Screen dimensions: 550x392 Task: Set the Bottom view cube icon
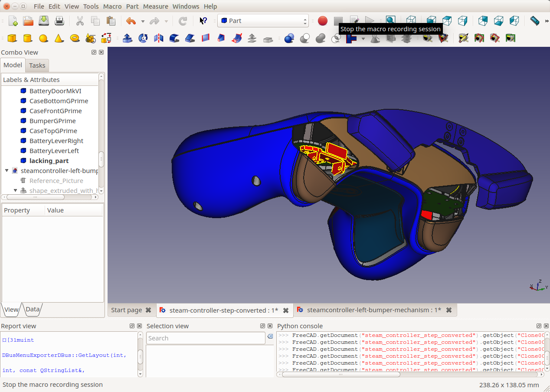coord(498,20)
